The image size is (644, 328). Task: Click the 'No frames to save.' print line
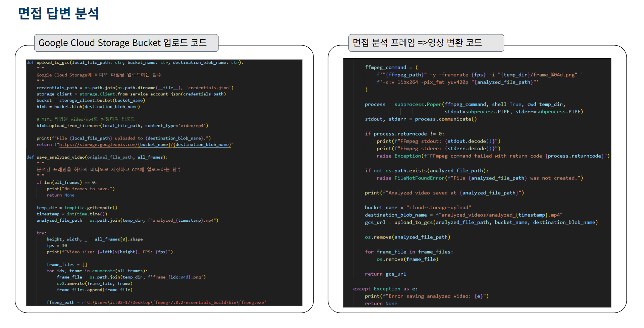tap(81, 189)
